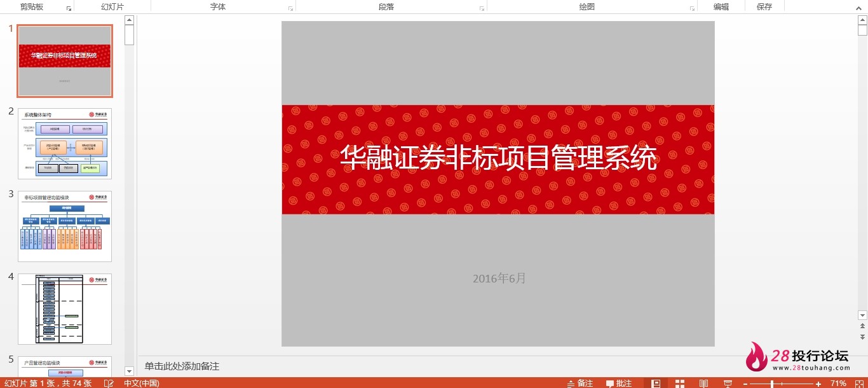This screenshot has height=388, width=868.
Task: Select slide 5 产品管理功能模块 thumbnail
Action: click(65, 366)
